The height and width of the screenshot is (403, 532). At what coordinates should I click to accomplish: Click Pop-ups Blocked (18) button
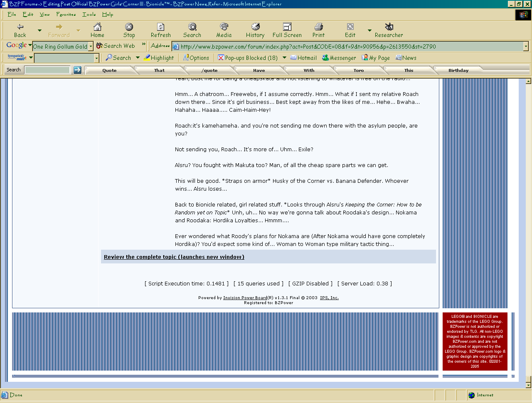pos(248,58)
